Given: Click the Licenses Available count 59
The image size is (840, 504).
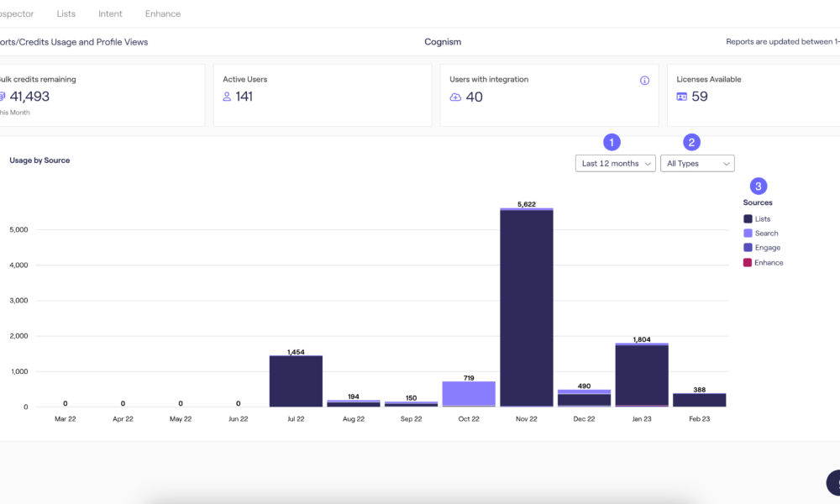Looking at the screenshot, I should click(700, 97).
